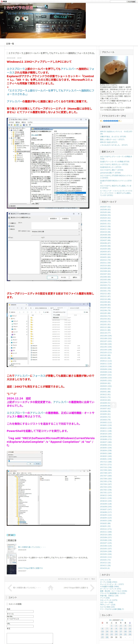
Task: Click the URL input field
Action: pyautogui.click(x=20, y=626)
